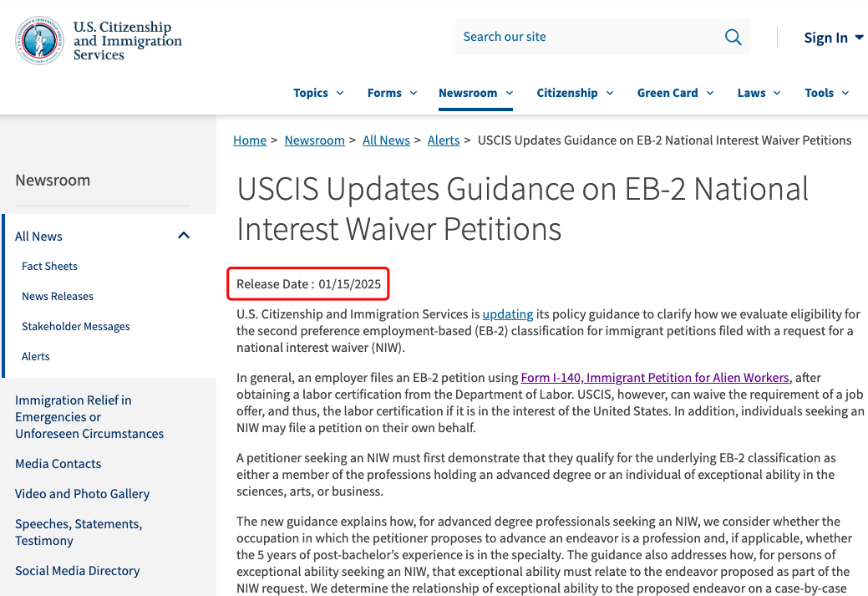This screenshot has height=596, width=868.
Task: Open All News in the sidebar
Action: [38, 237]
